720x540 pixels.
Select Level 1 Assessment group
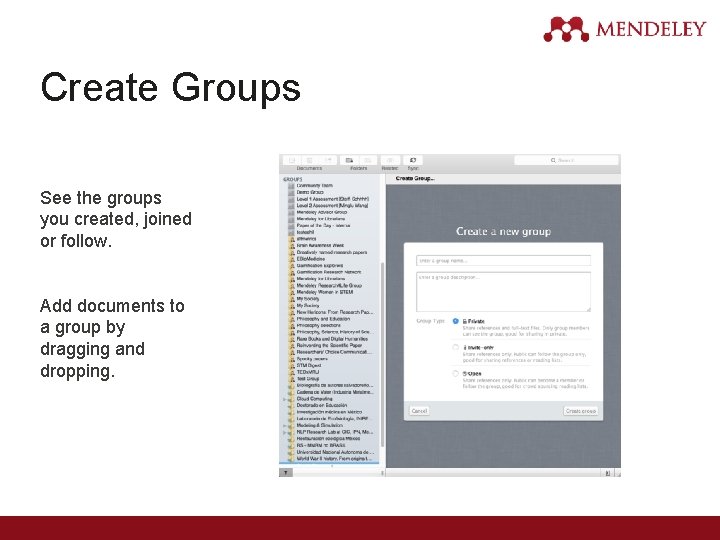point(332,199)
